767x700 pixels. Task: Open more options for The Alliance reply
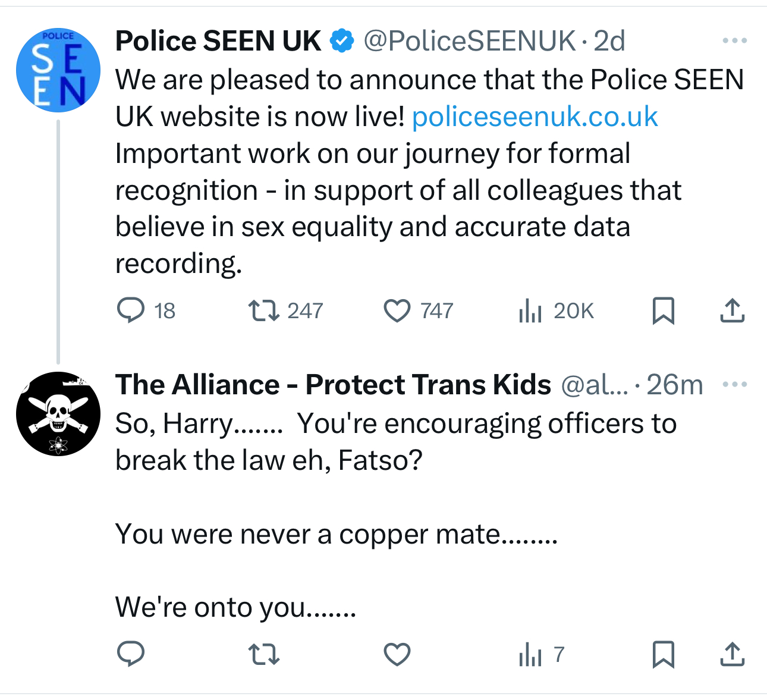coord(734,385)
